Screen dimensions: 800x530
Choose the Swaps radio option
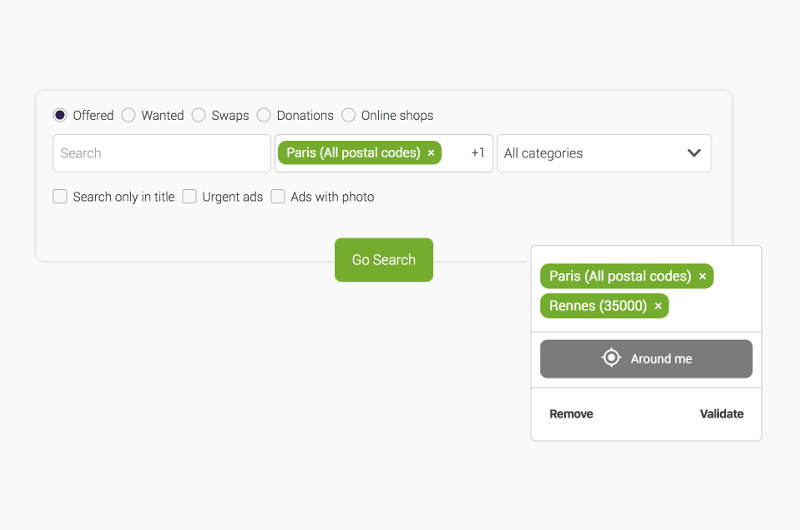[199, 115]
